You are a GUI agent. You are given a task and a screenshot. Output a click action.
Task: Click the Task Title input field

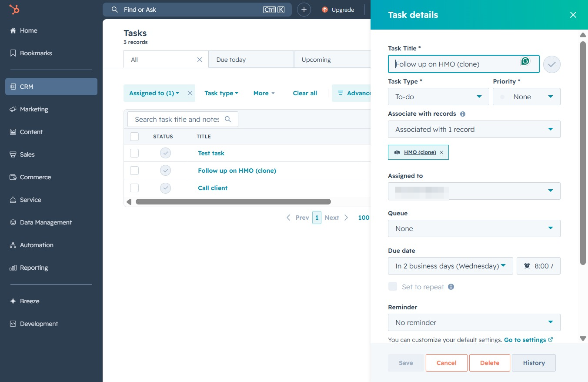(464, 64)
